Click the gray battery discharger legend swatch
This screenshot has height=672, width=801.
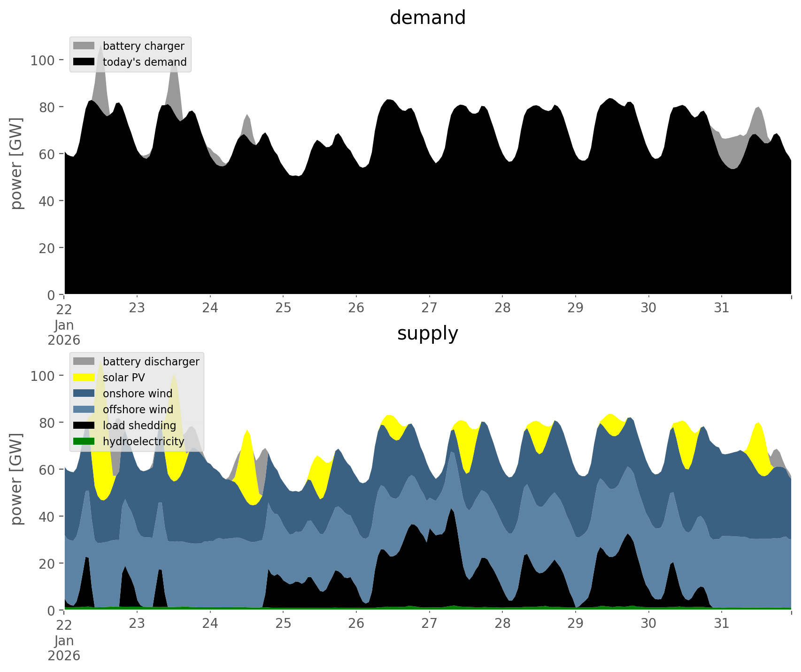click(x=84, y=362)
